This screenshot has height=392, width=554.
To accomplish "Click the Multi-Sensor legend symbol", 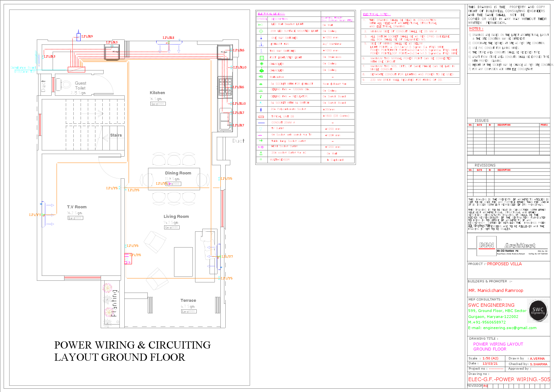I will (261, 160).
